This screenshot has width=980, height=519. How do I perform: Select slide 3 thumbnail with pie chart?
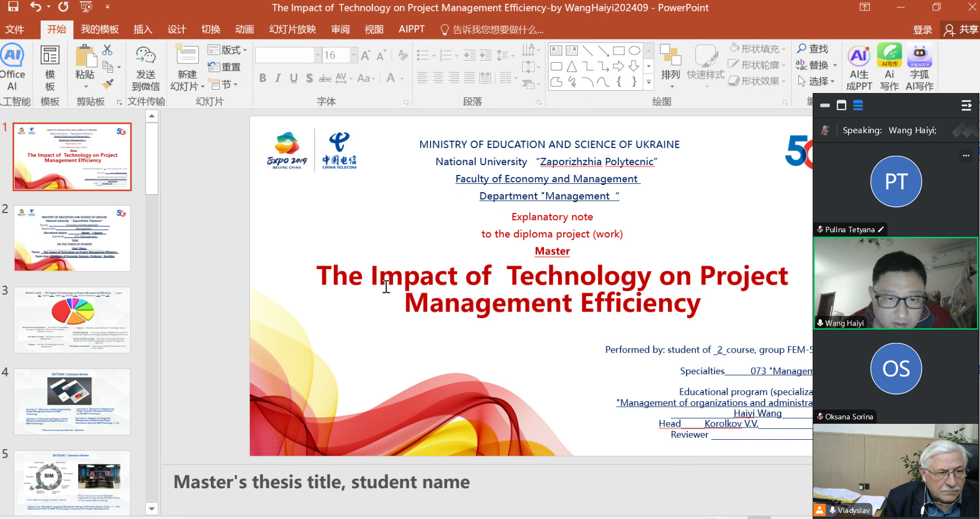tap(72, 320)
